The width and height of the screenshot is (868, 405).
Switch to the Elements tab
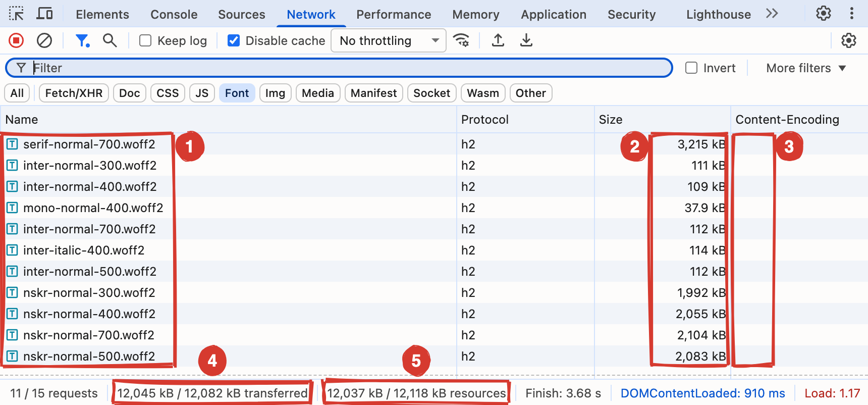coord(102,14)
